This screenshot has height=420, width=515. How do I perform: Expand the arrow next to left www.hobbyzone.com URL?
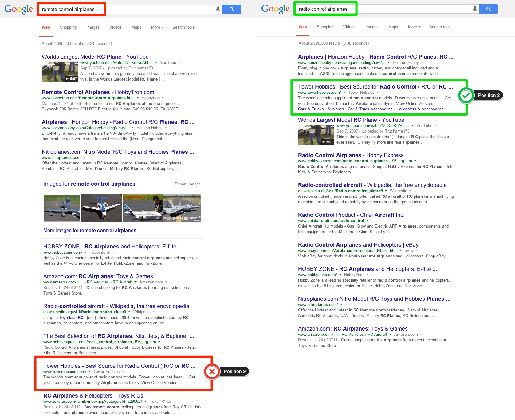(85, 252)
